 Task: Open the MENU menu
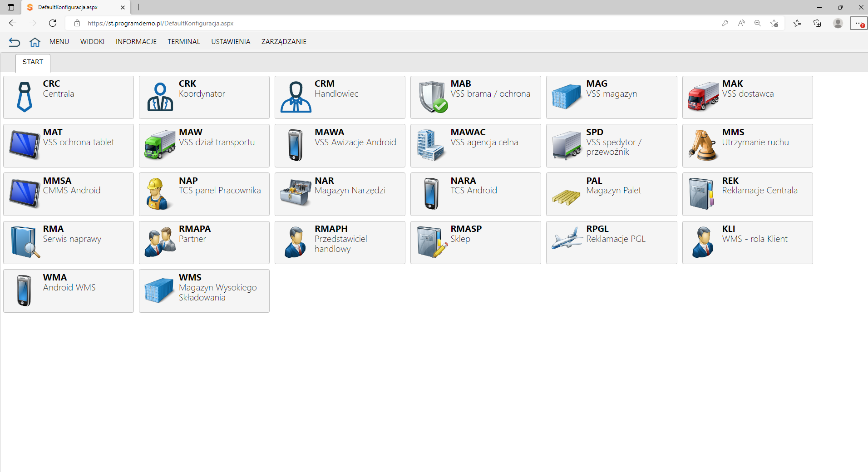tap(59, 42)
